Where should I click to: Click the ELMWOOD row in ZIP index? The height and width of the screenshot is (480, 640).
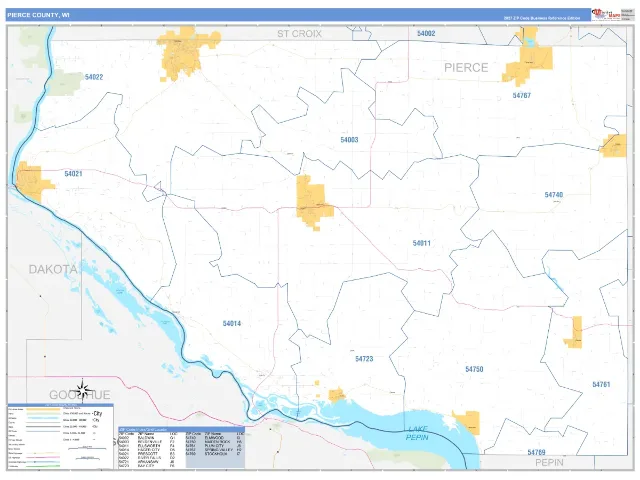(x=215, y=438)
